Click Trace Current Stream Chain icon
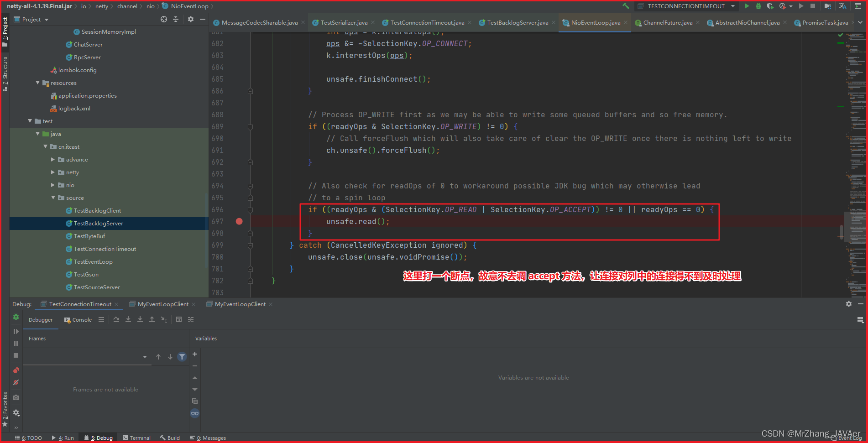Screen dimensions: 868x443 tap(191, 319)
